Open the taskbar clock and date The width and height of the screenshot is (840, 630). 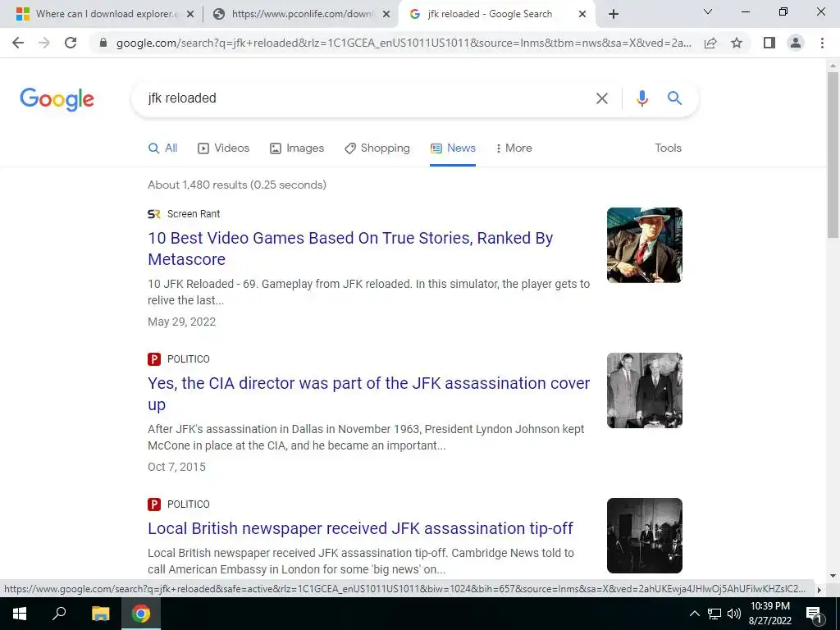(x=769, y=614)
